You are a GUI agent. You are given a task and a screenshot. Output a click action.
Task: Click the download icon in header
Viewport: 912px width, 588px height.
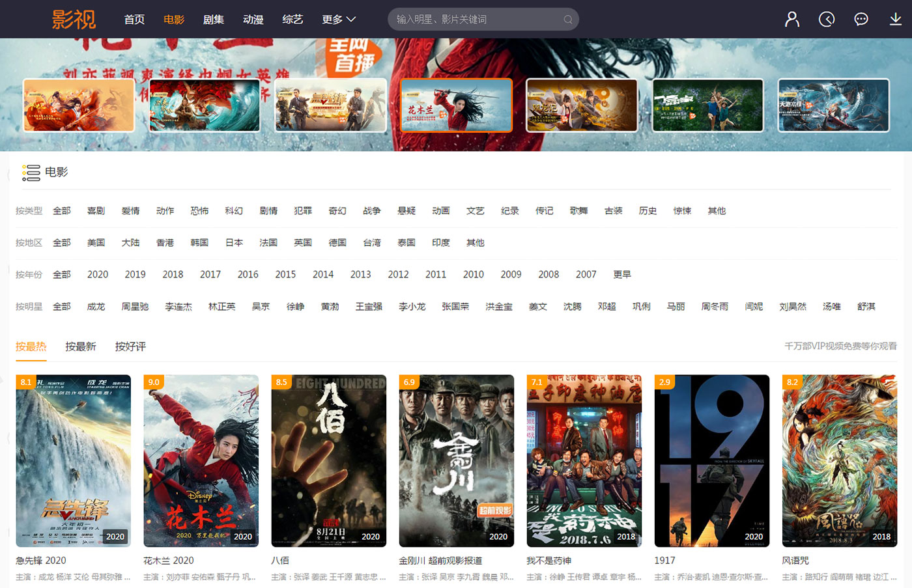coord(895,20)
